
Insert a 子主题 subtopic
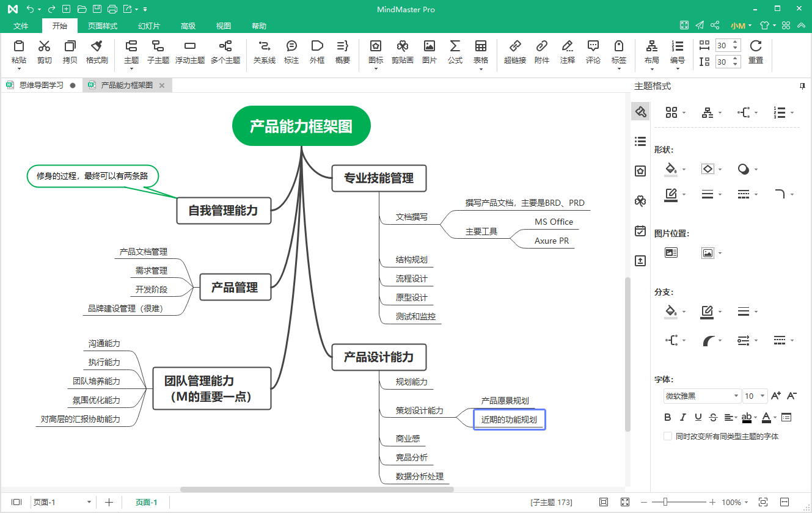[x=158, y=52]
